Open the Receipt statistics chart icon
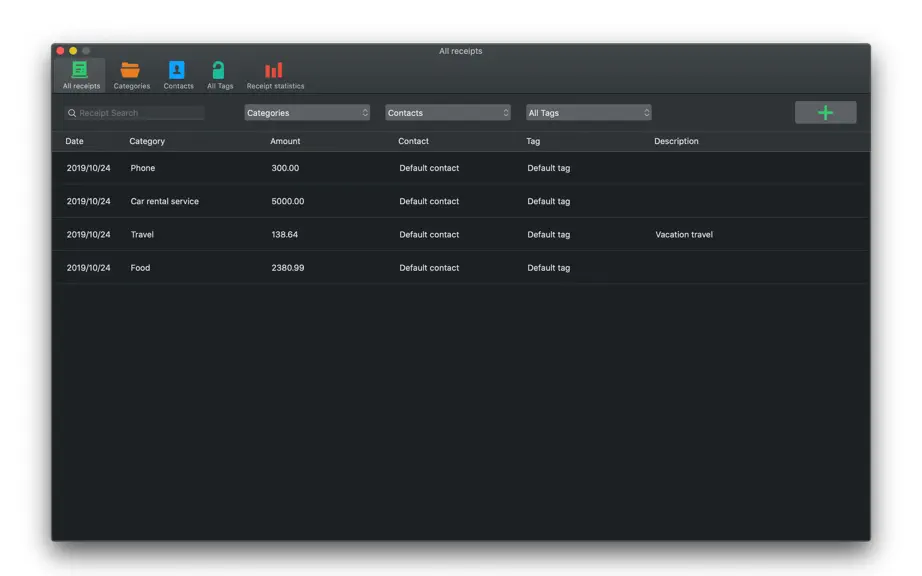922x576 pixels. tap(273, 70)
